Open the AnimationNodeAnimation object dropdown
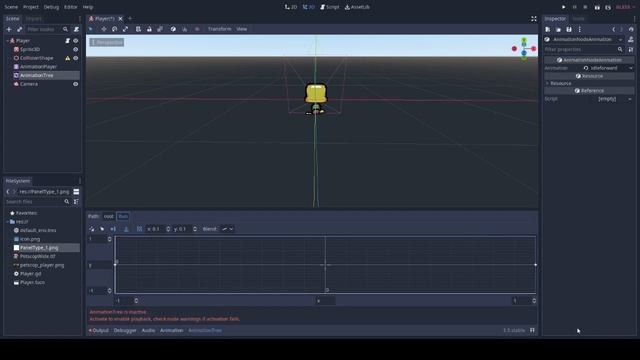 (584, 40)
